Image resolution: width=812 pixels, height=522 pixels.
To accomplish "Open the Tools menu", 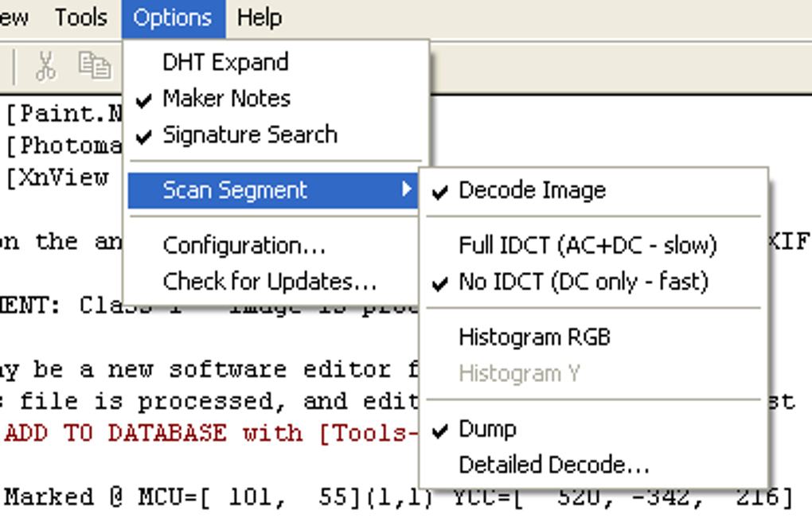I will coord(80,18).
